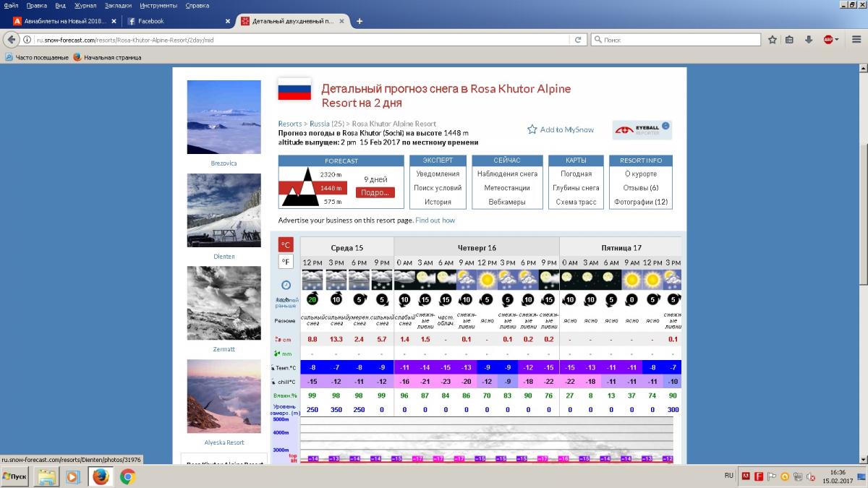The height and width of the screenshot is (488, 868).
Task: Bookmark this page with the star icon
Action: [x=773, y=40]
